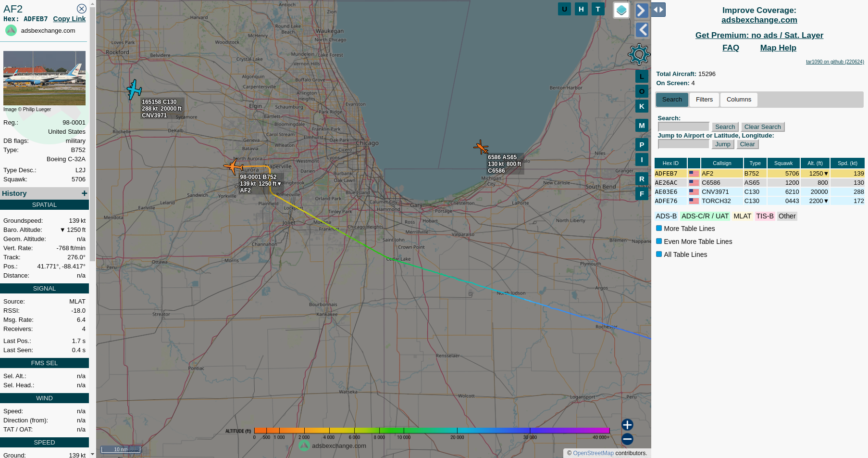
Task: Select the TORCH32 row in aircraft table
Action: [759, 201]
